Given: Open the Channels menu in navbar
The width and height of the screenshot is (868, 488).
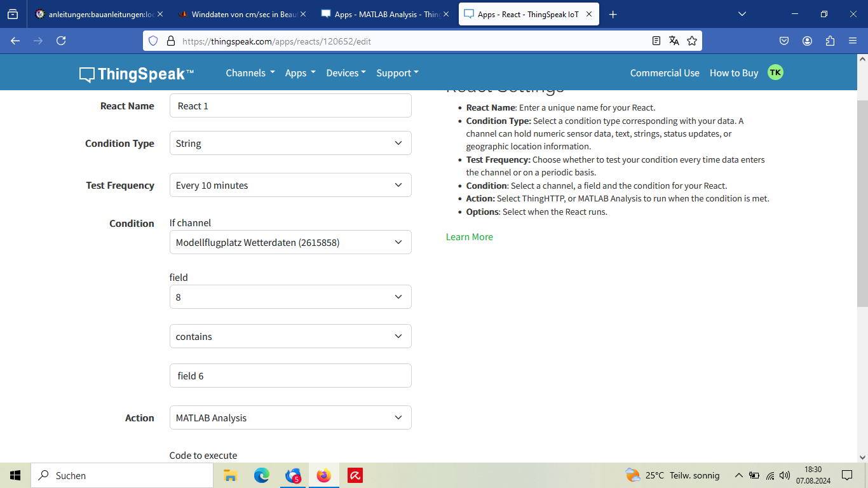Looking at the screenshot, I should 250,73.
